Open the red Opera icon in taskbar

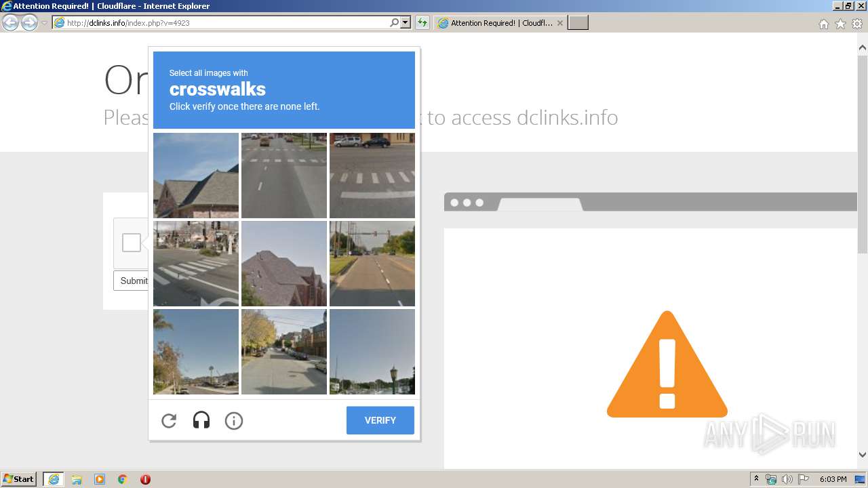coord(145,479)
